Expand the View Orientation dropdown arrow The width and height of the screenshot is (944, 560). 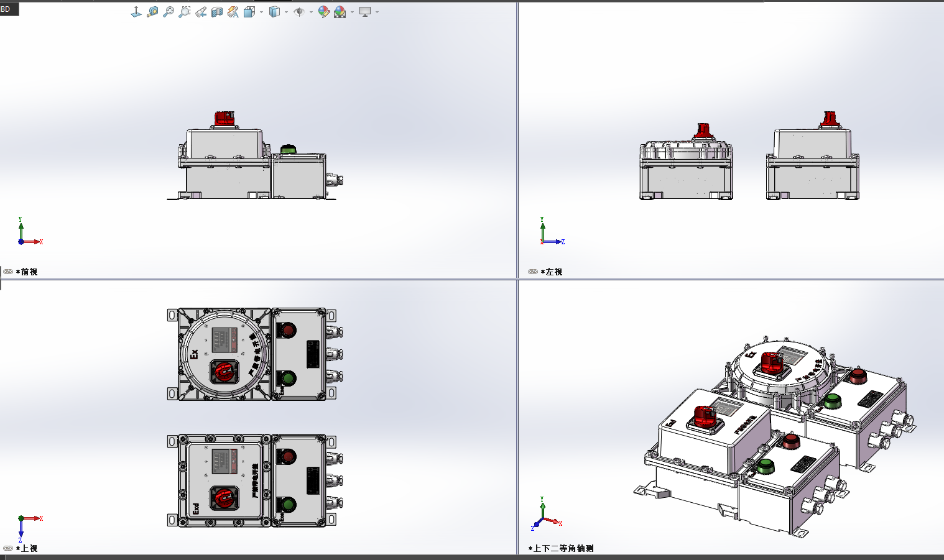(261, 12)
